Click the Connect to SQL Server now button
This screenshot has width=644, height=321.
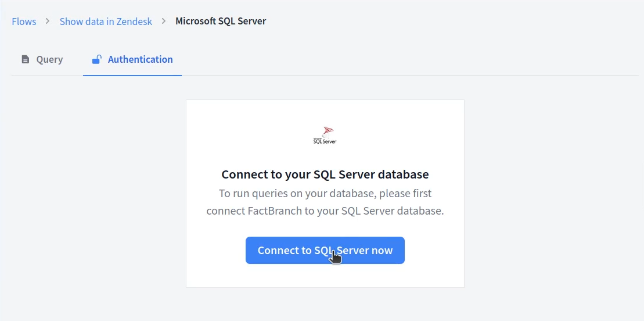click(x=325, y=250)
